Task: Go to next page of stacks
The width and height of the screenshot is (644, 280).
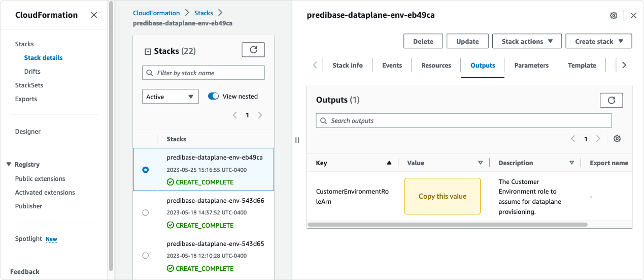Action: point(260,115)
